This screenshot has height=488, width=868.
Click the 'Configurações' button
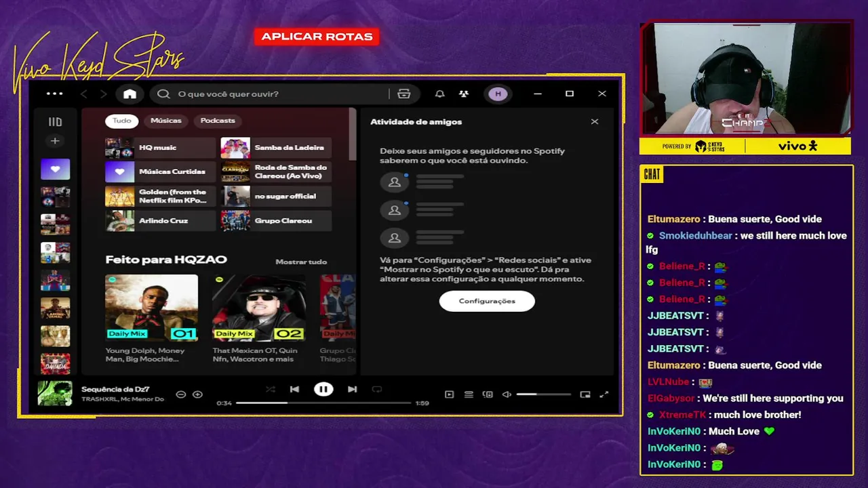coord(487,301)
